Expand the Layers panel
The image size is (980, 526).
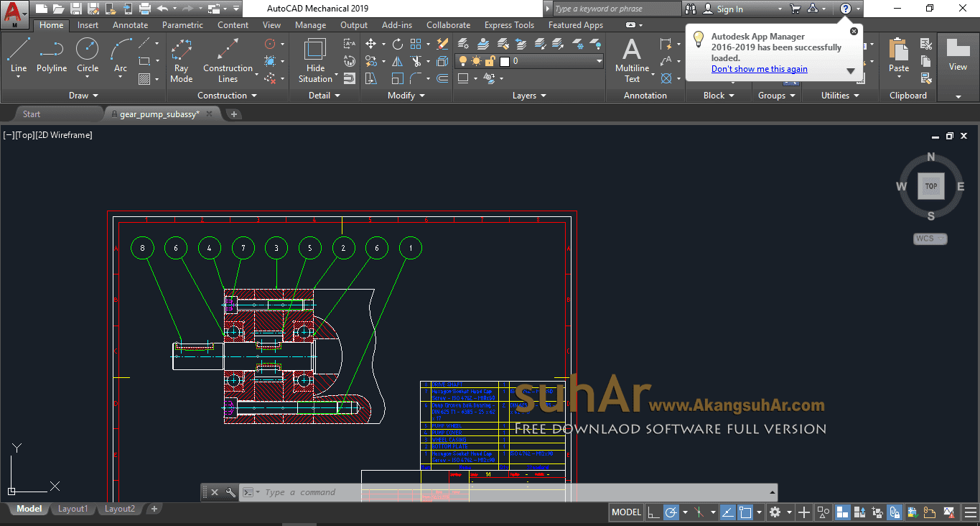click(529, 96)
